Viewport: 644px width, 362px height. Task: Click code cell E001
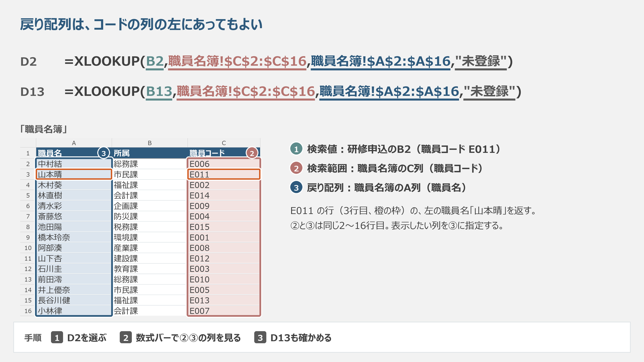224,237
